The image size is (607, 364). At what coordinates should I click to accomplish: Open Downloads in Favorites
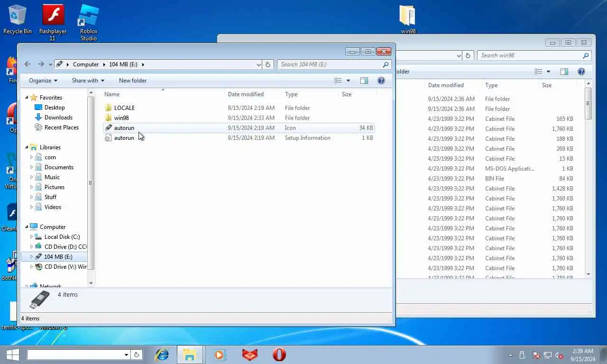click(58, 118)
